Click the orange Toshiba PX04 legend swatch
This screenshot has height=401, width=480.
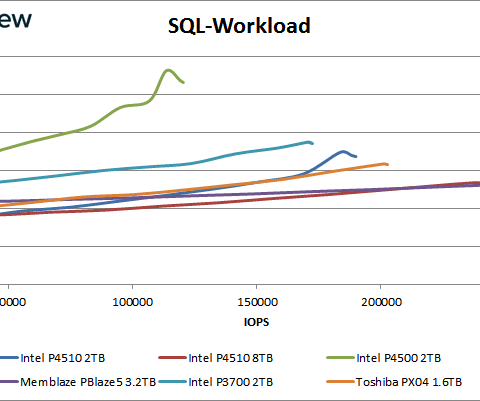point(340,382)
